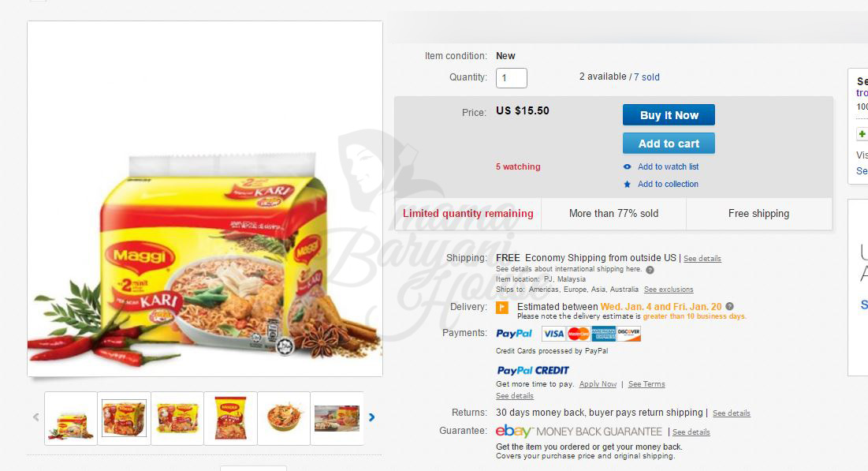This screenshot has width=868, height=471.
Task: Click the Buy It Now button
Action: [669, 115]
